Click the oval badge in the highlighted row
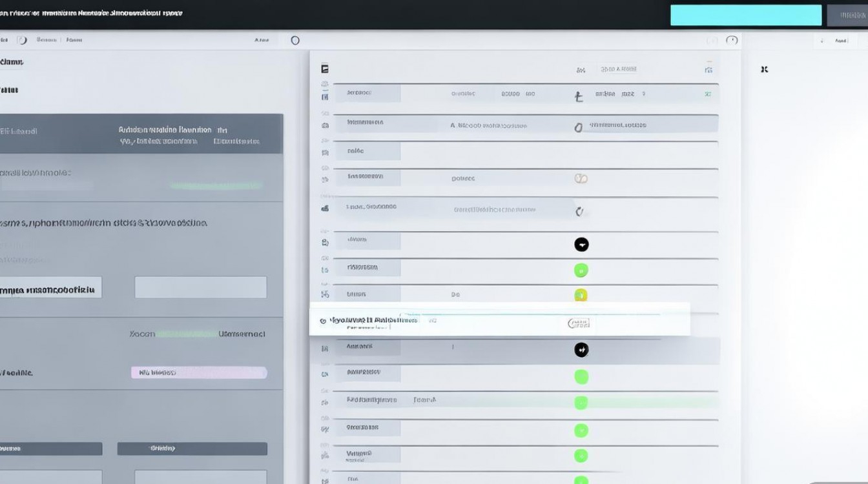The image size is (868, 484). click(x=578, y=323)
